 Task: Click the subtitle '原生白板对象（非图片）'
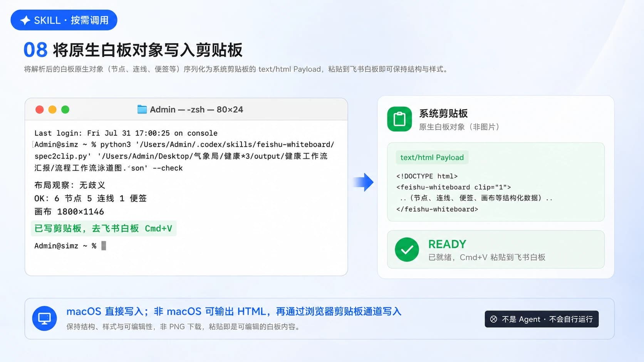pos(459,127)
